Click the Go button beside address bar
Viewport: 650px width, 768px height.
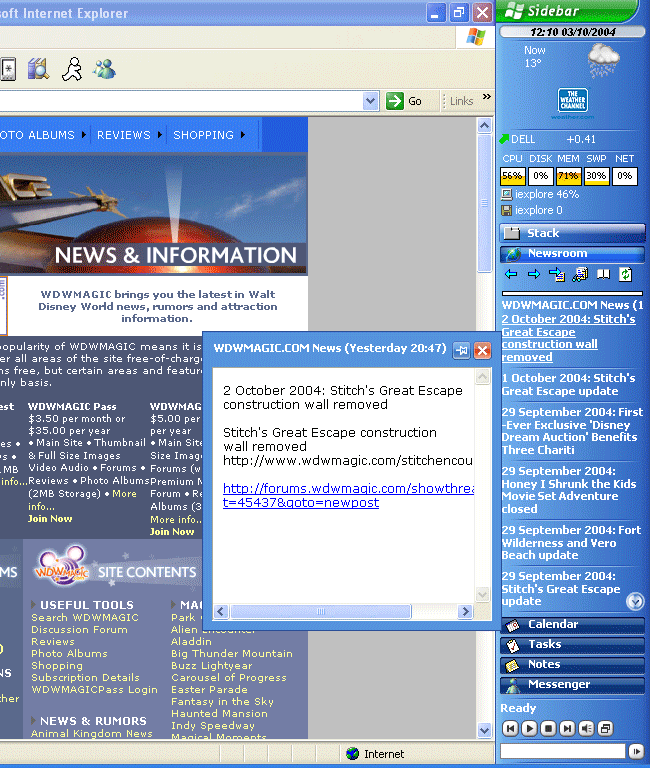406,101
